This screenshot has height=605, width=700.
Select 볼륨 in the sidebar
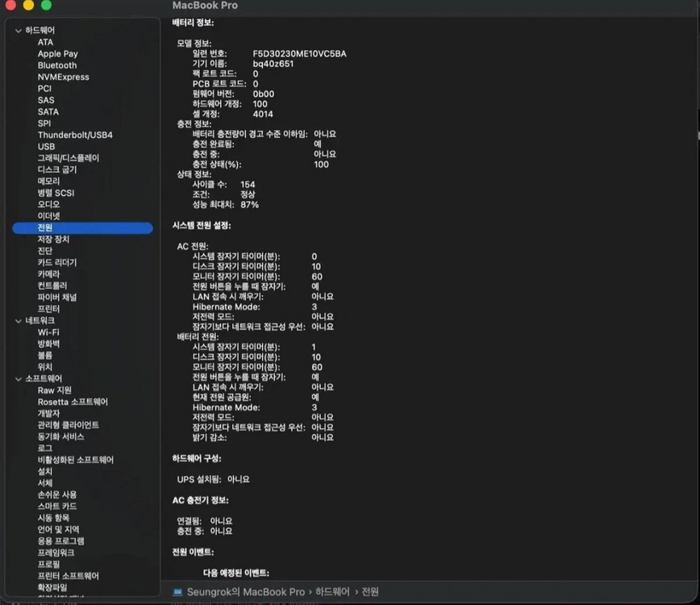[x=44, y=356]
